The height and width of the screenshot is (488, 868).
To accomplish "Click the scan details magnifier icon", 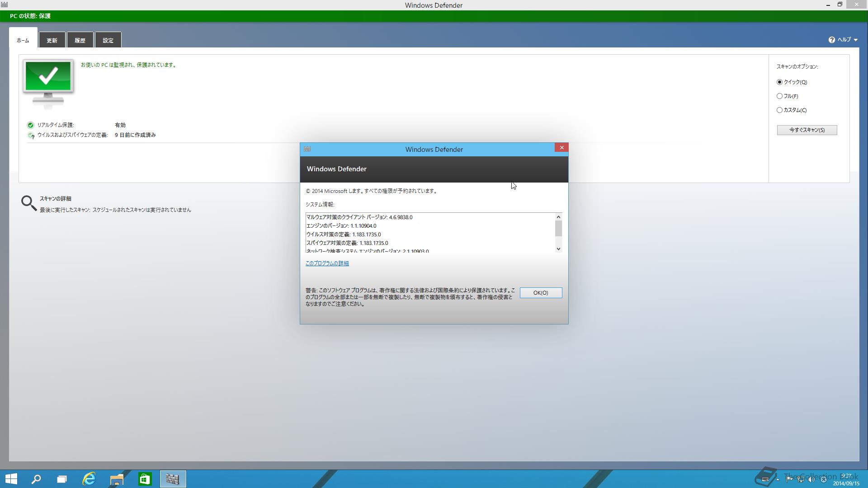I will click(28, 203).
